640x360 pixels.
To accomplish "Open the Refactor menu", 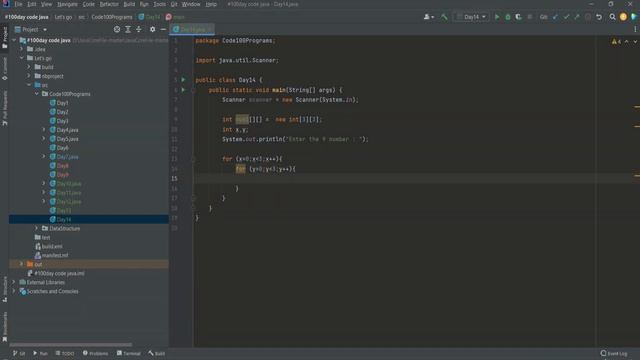I will click(109, 4).
